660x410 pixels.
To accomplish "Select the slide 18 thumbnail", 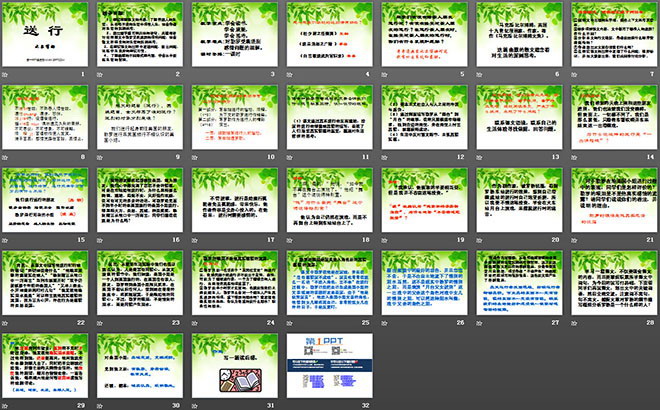I will (330, 200).
